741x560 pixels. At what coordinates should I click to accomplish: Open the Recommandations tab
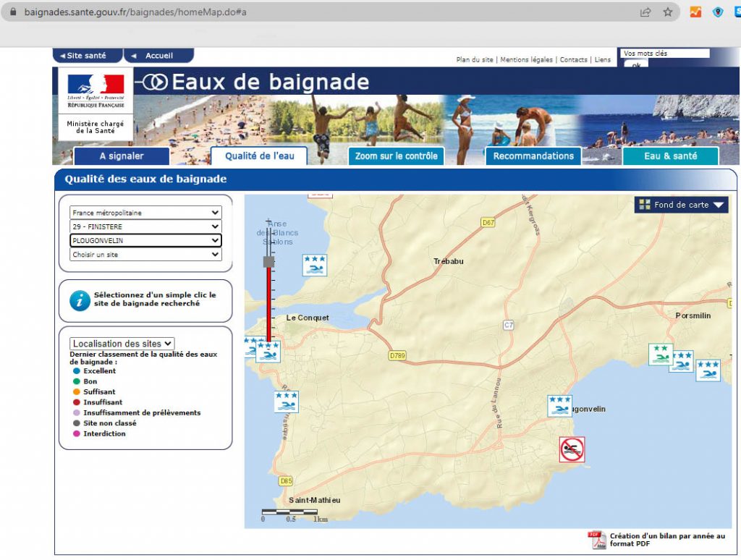(533, 156)
